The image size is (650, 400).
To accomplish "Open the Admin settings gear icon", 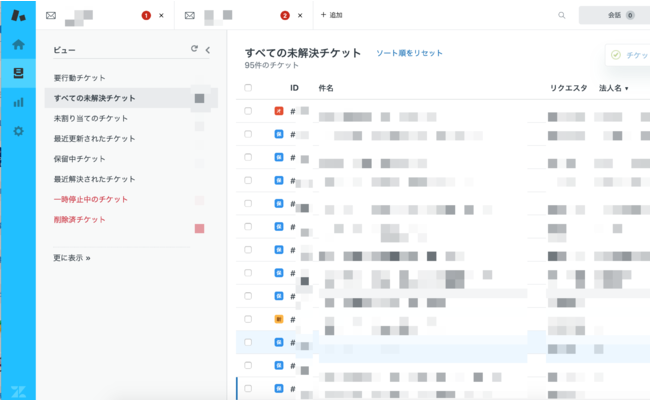I will tap(18, 131).
